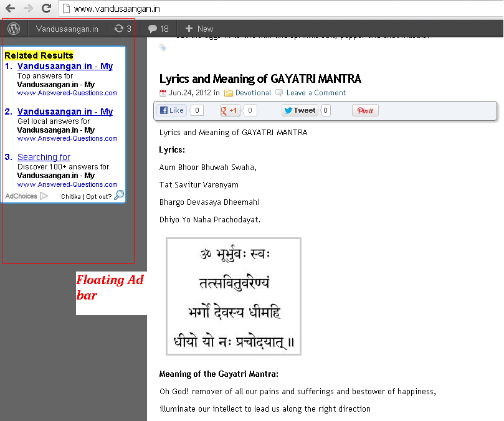Click the AdChoices triangle icon

pyautogui.click(x=44, y=196)
